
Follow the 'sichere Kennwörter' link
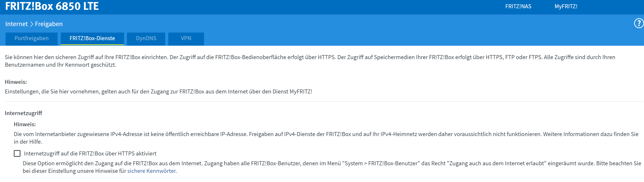[152, 171]
